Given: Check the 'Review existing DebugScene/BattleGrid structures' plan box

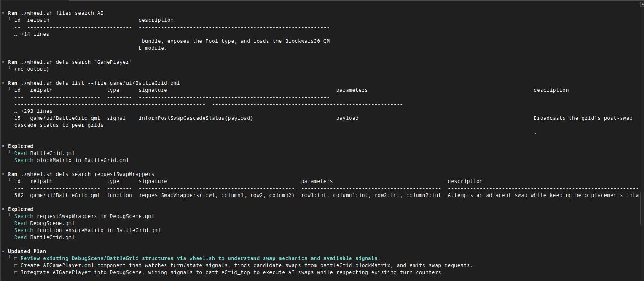Looking at the screenshot, I should pyautogui.click(x=16, y=258).
